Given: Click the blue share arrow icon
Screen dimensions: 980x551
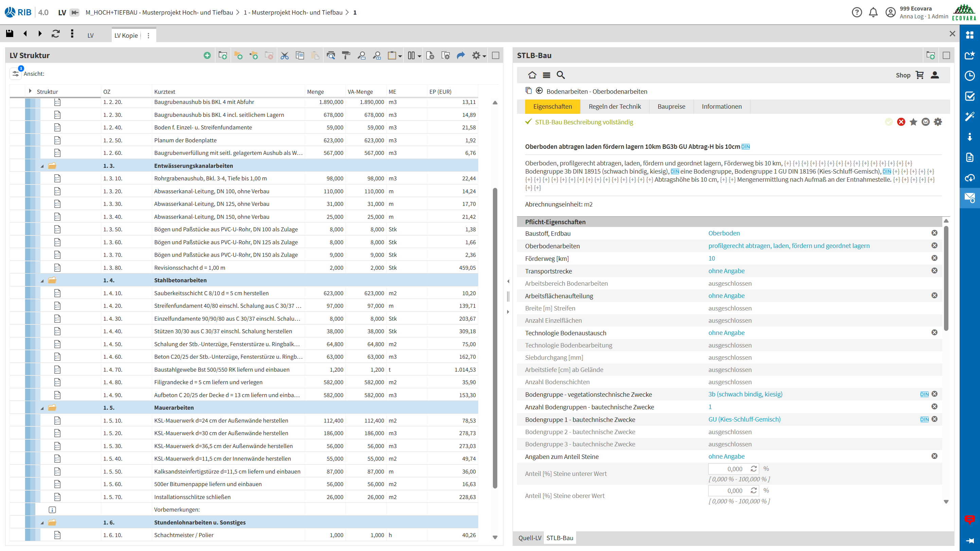Looking at the screenshot, I should (x=461, y=56).
